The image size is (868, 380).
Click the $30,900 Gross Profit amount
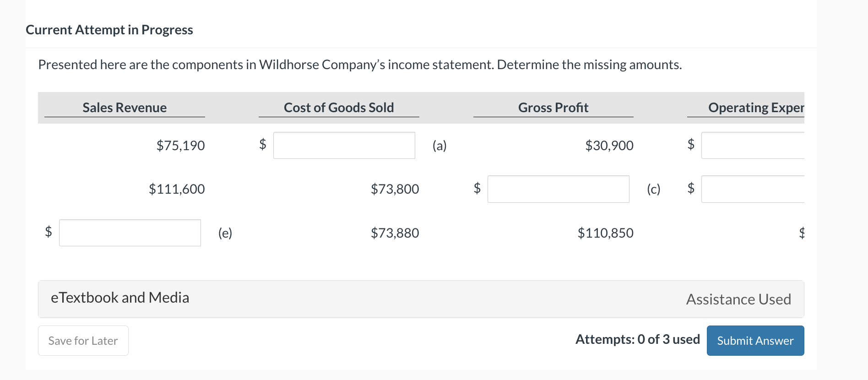click(609, 145)
